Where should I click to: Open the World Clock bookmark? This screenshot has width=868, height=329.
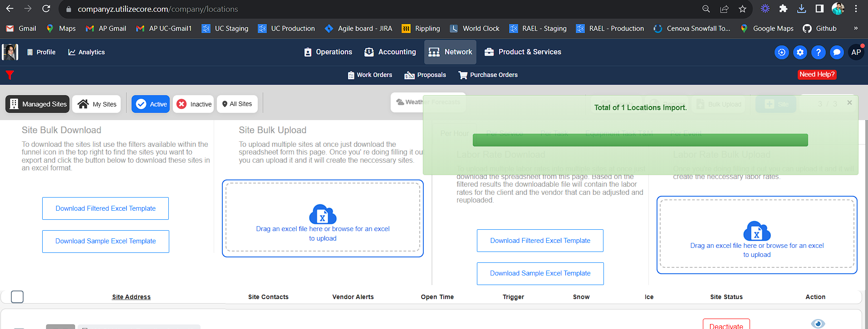(475, 28)
